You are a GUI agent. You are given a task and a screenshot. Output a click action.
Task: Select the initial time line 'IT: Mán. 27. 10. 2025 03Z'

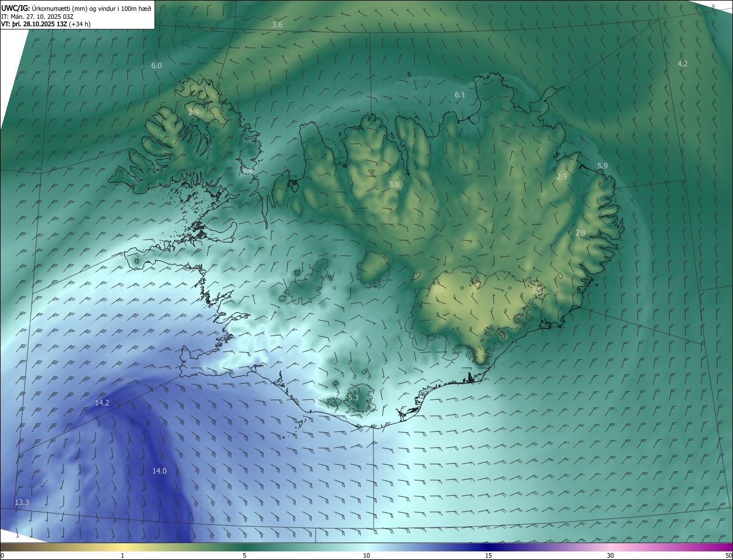click(x=37, y=16)
